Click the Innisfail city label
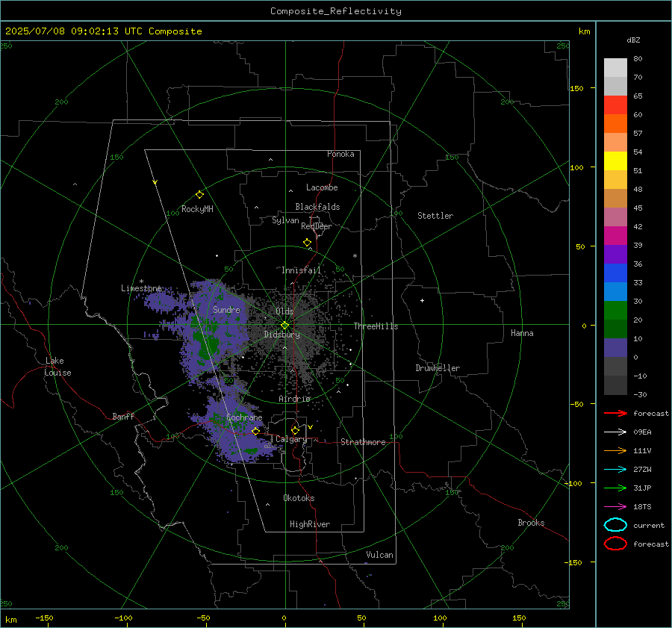Viewport: 672px width, 628px height. pos(301,270)
